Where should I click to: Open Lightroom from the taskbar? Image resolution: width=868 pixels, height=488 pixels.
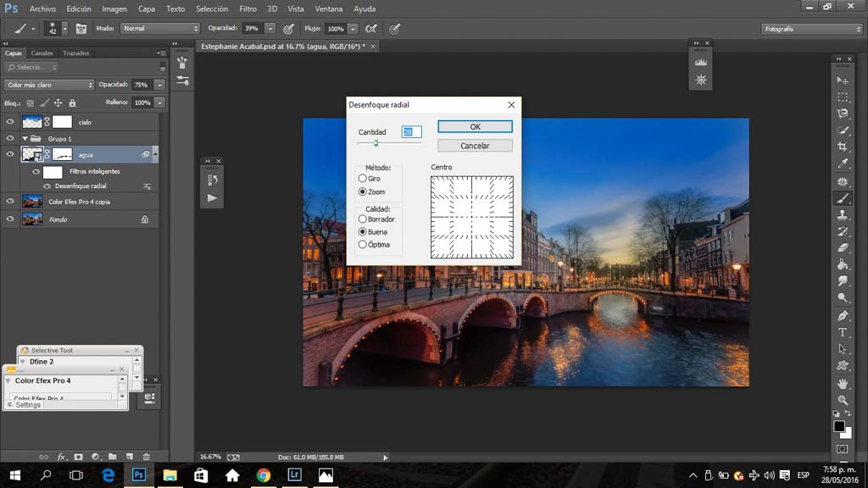click(x=294, y=475)
